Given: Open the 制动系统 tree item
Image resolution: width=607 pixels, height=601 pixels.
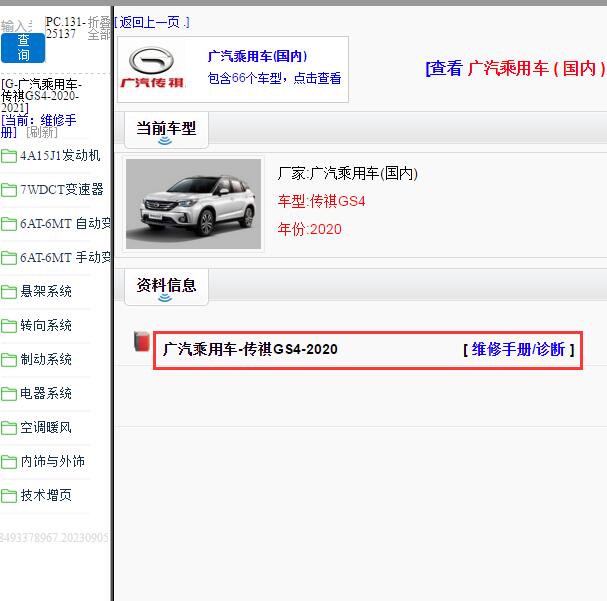Looking at the screenshot, I should click(x=46, y=360).
